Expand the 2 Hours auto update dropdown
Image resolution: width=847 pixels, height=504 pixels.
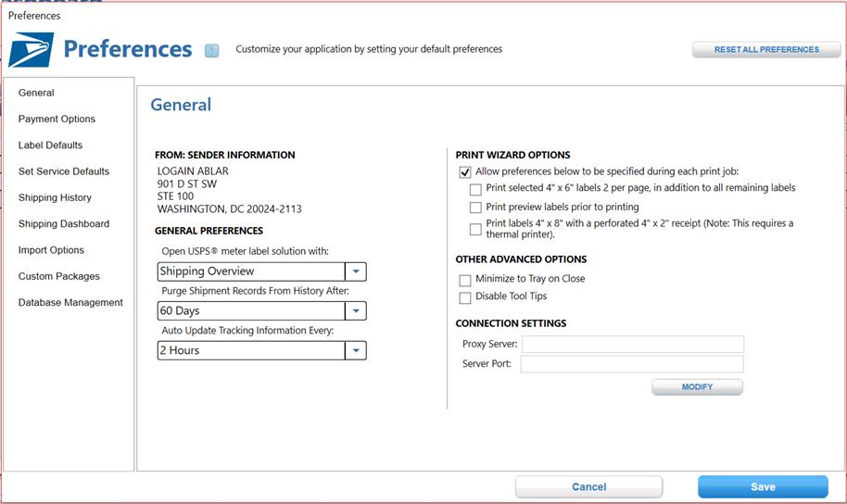click(356, 350)
